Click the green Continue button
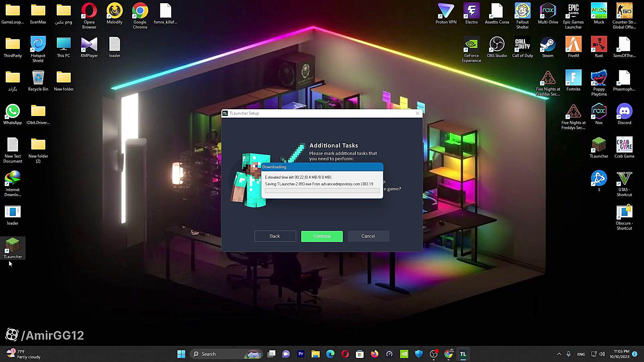This screenshot has height=362, width=644. [x=322, y=236]
